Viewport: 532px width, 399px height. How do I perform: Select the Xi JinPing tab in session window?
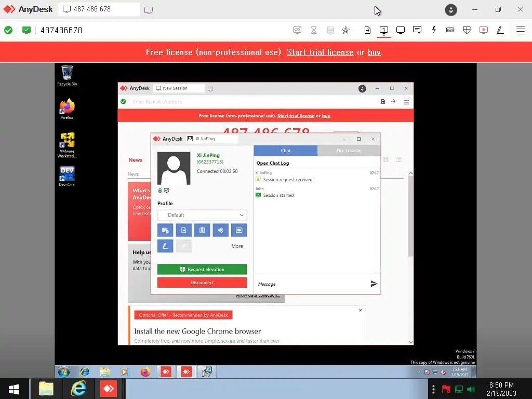[x=212, y=139]
